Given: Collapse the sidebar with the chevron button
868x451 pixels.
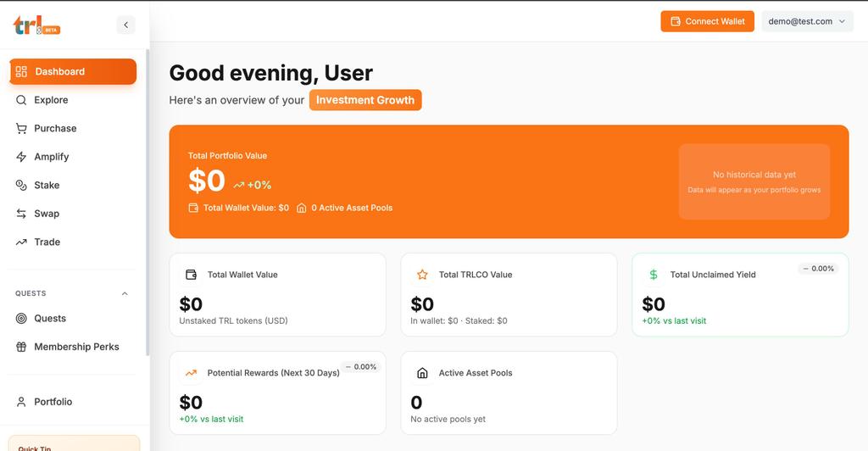Looking at the screenshot, I should pyautogui.click(x=125, y=25).
